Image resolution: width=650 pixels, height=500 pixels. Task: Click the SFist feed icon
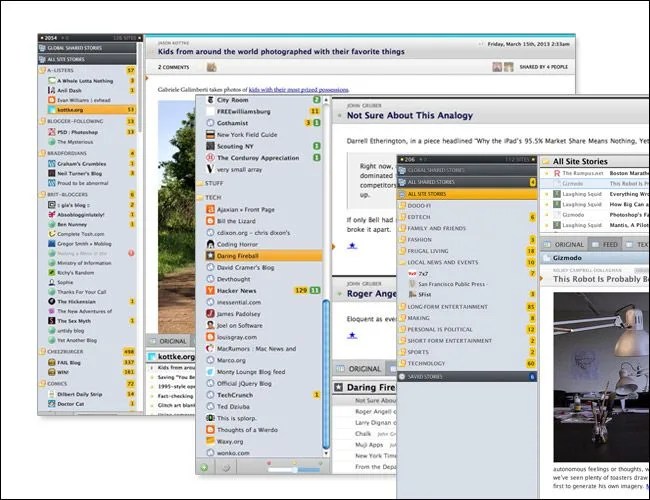point(412,294)
